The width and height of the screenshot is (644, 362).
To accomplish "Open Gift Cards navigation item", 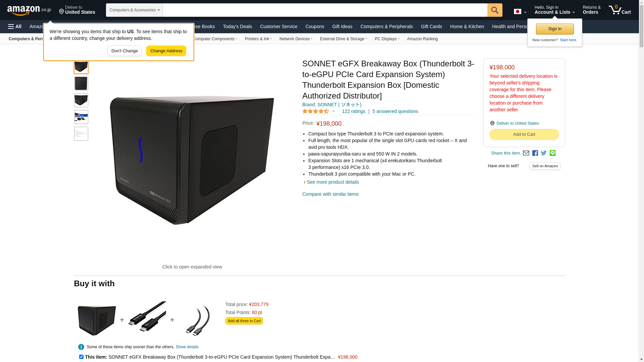I will click(x=431, y=26).
